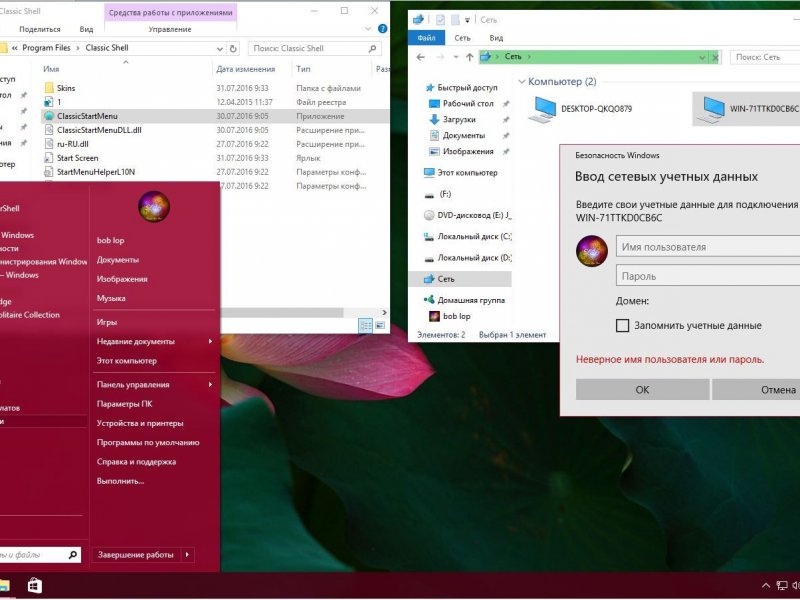Screen dimensions: 800x600
Task: Click the user picture in credentials dialog
Action: click(592, 251)
